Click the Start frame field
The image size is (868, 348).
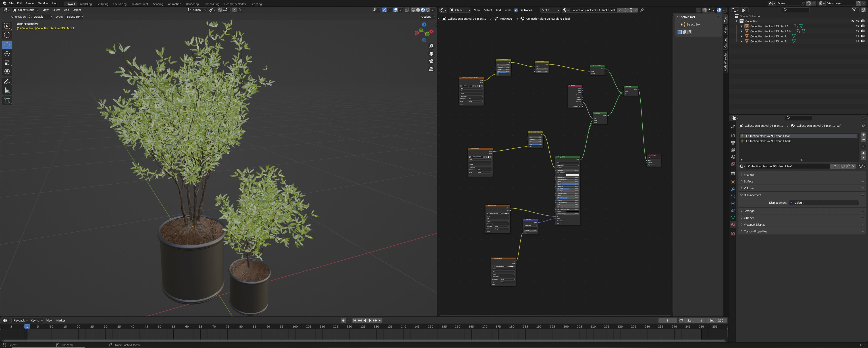(x=694, y=321)
